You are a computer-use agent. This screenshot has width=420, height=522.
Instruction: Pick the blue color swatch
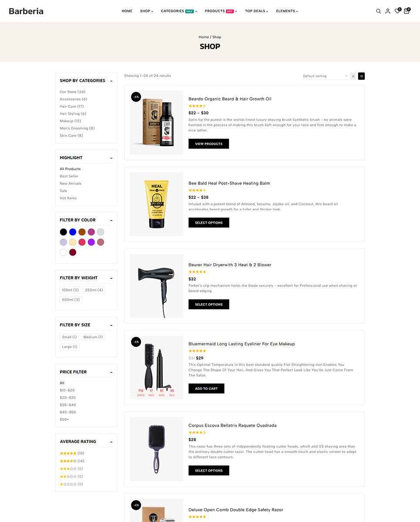pyautogui.click(x=73, y=232)
